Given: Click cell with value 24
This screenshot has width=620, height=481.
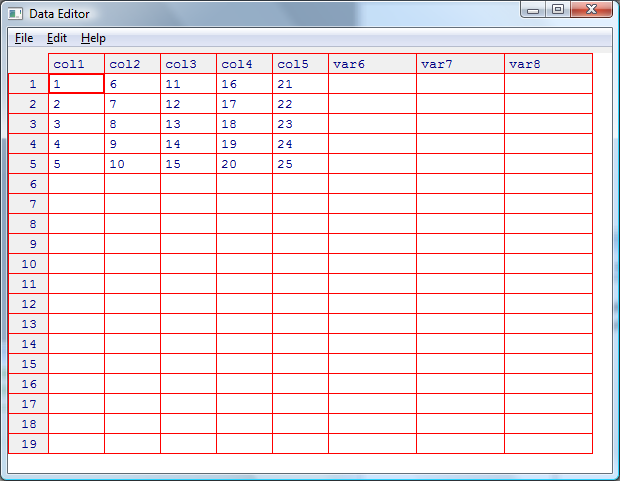Looking at the screenshot, I should pos(300,144).
